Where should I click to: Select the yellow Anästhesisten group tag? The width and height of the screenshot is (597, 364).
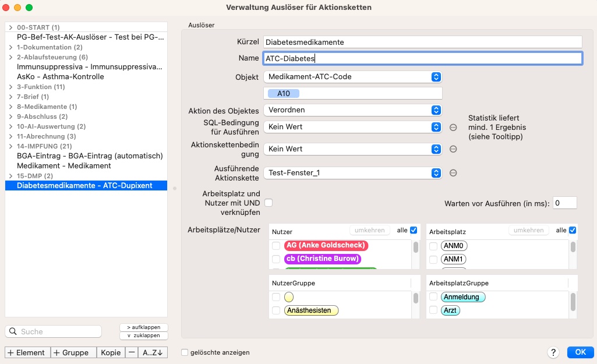click(311, 310)
